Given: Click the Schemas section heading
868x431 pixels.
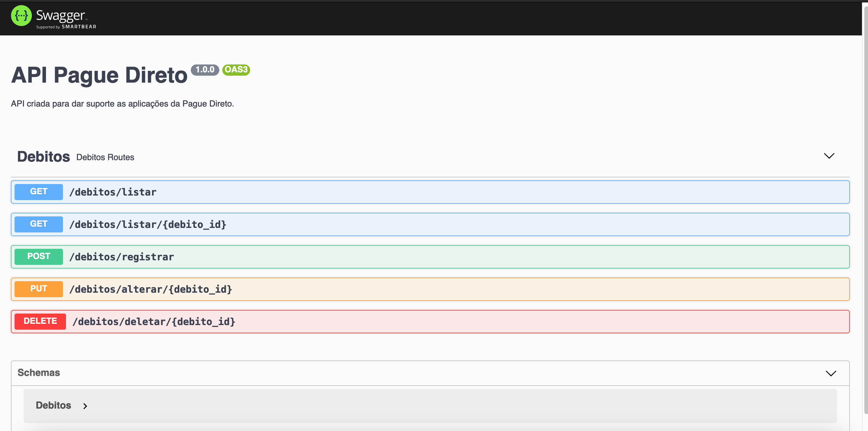Looking at the screenshot, I should 39,373.
